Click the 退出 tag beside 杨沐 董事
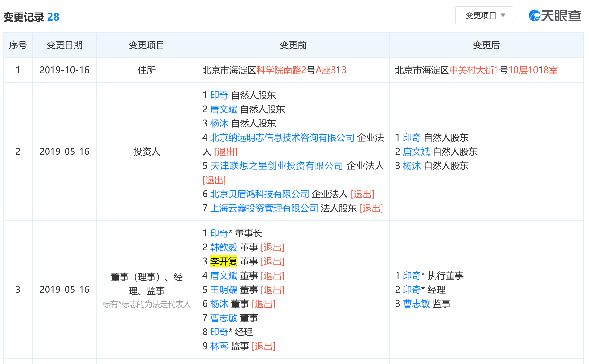This screenshot has height=364, width=589. coord(264,304)
